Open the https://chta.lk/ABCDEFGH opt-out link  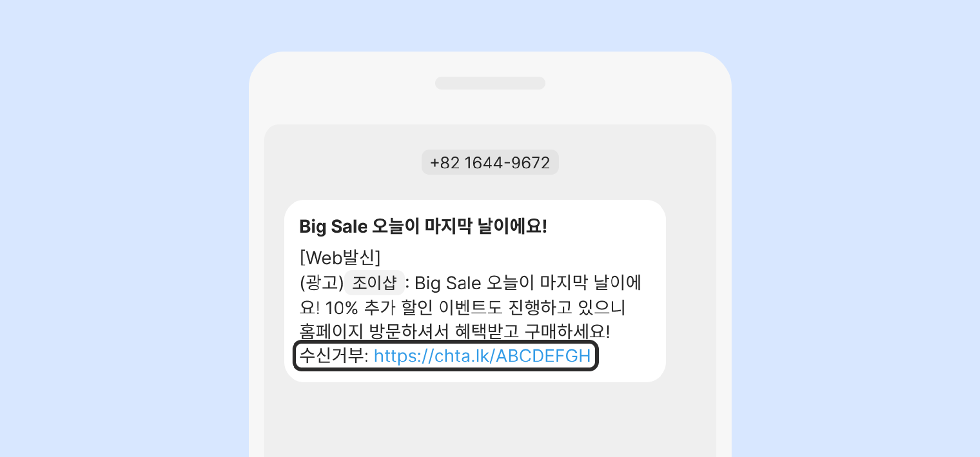click(x=482, y=356)
